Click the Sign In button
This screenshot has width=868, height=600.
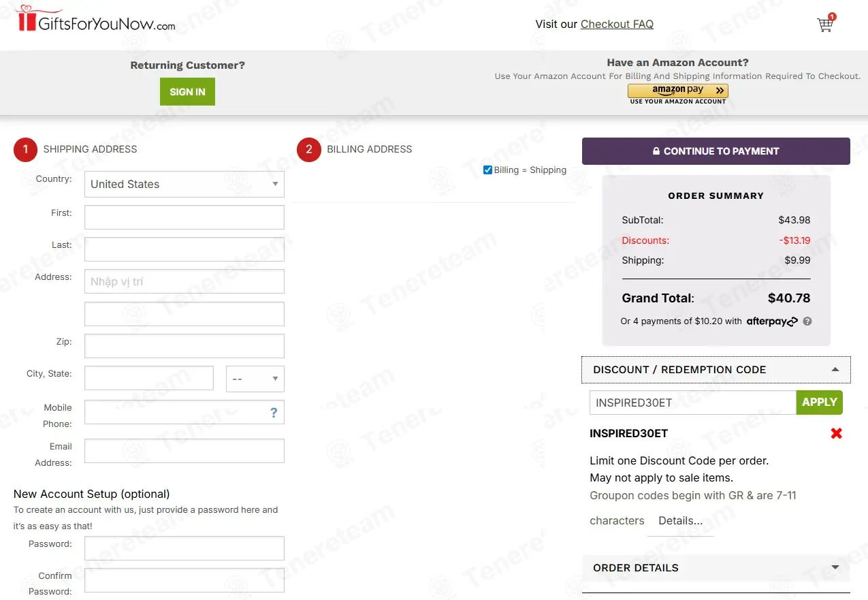coord(187,92)
